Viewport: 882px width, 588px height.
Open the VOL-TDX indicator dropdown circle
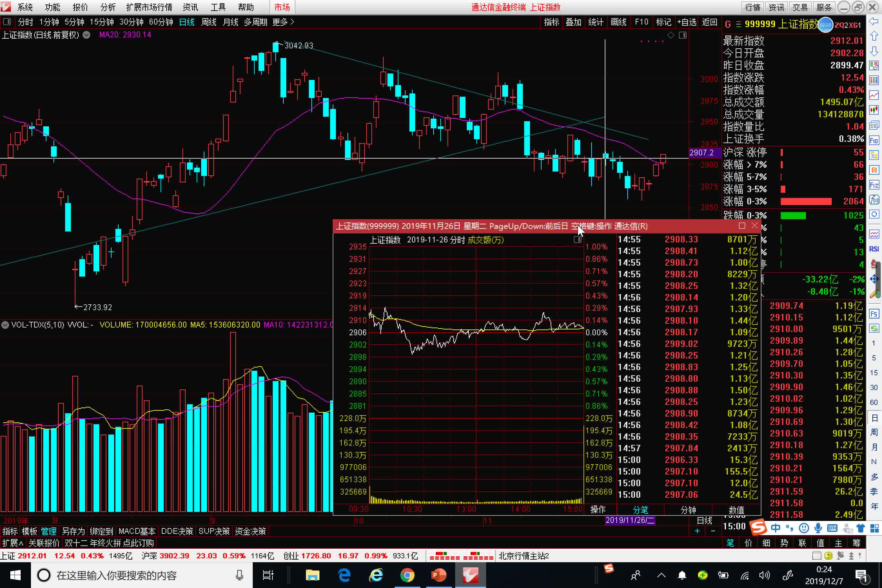pyautogui.click(x=5, y=325)
